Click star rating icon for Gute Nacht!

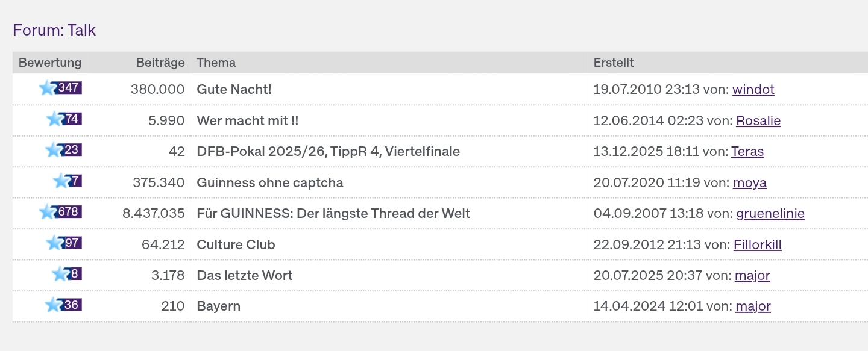click(60, 88)
